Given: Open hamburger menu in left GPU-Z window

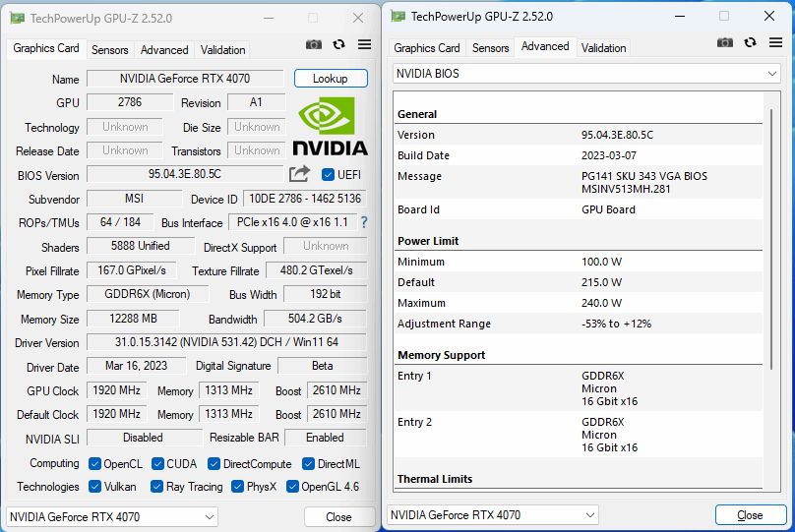Looking at the screenshot, I should (x=365, y=44).
